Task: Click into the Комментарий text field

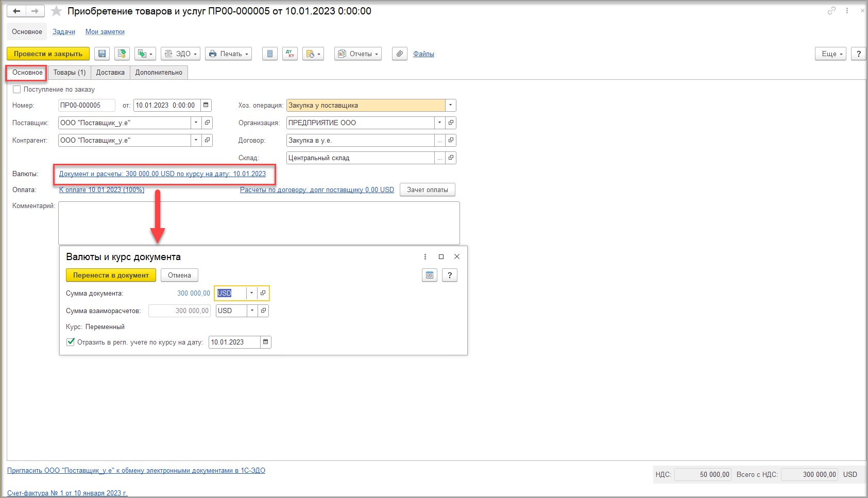Action: tap(259, 223)
